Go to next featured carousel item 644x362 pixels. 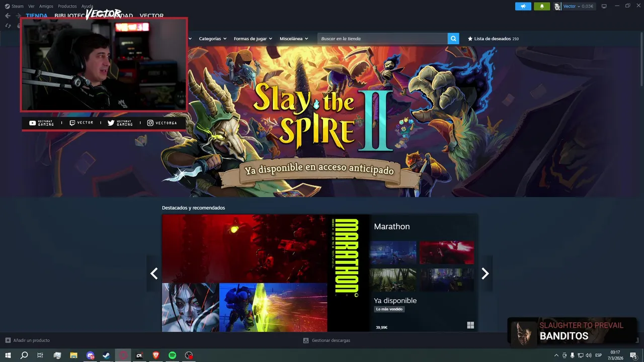coord(485,274)
